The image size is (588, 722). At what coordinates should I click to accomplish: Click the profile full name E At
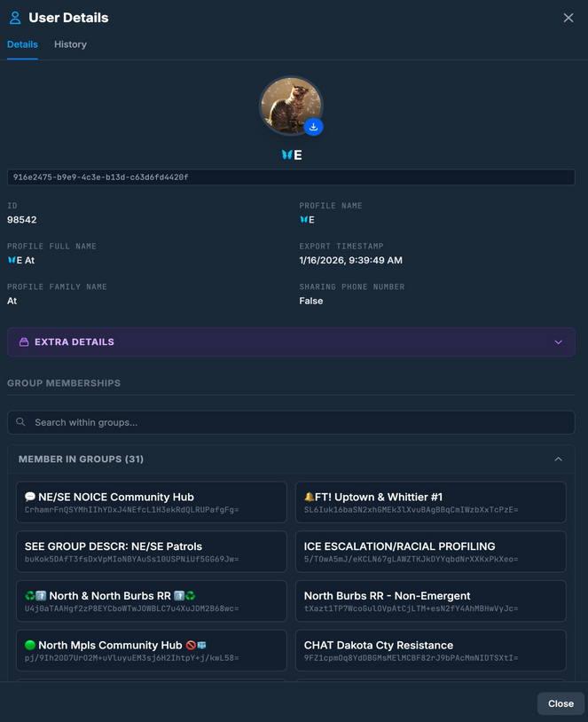tap(21, 260)
